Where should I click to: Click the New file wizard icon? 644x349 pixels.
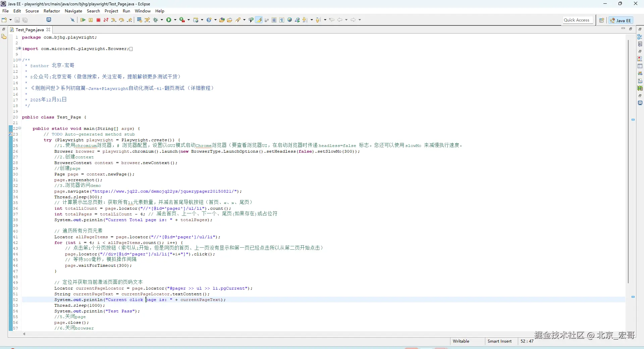[x=5, y=20]
